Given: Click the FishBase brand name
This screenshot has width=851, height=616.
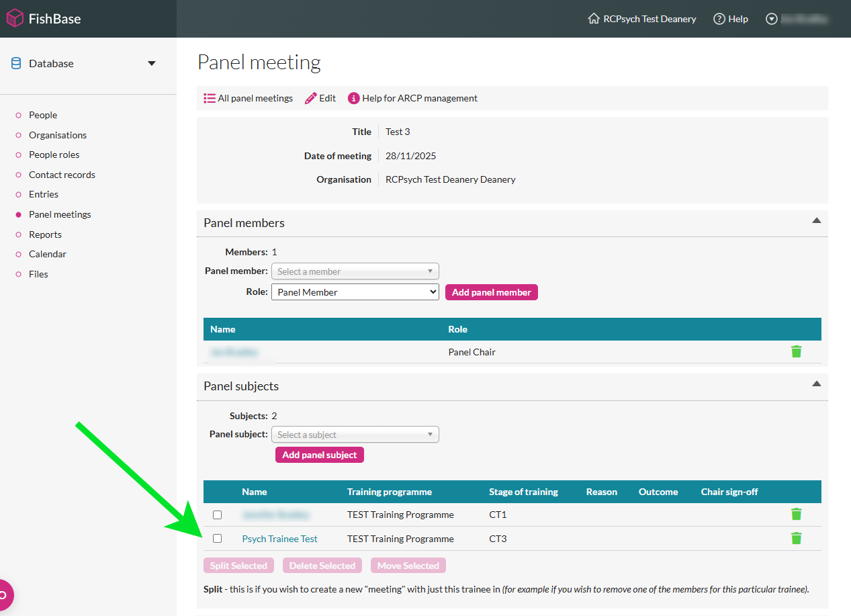Looking at the screenshot, I should pyautogui.click(x=54, y=19).
